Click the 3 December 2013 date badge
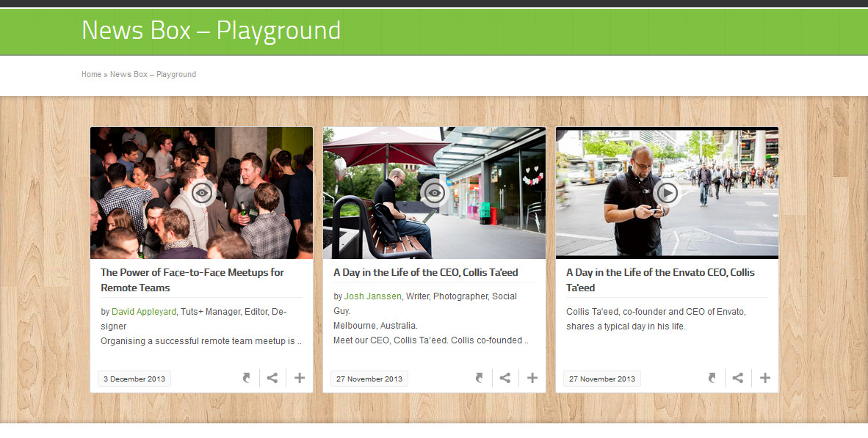Image resolution: width=868 pixels, height=438 pixels. 134,378
